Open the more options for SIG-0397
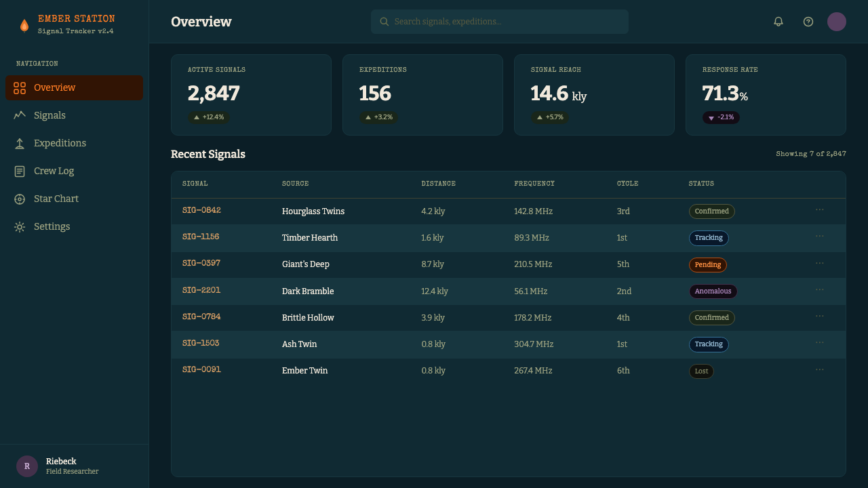This screenshot has width=868, height=488. pos(820,263)
